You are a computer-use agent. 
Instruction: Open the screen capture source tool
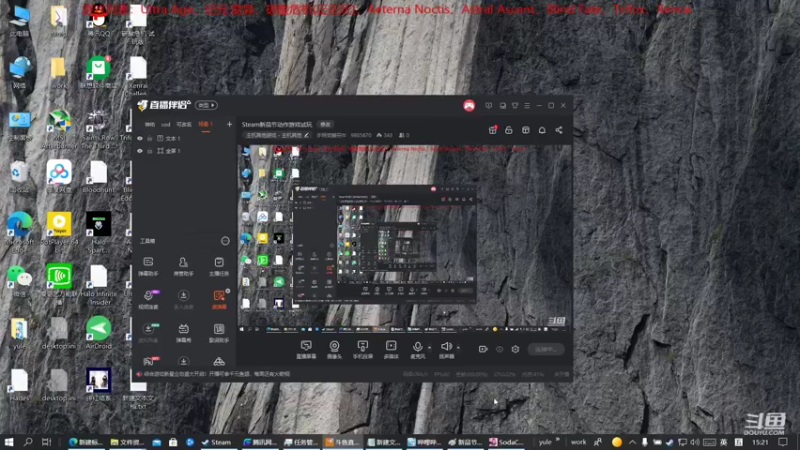coord(306,349)
